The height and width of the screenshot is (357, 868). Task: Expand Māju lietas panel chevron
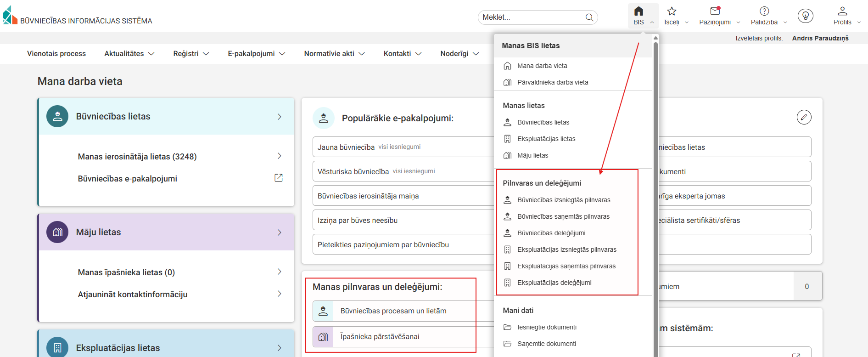[279, 232]
